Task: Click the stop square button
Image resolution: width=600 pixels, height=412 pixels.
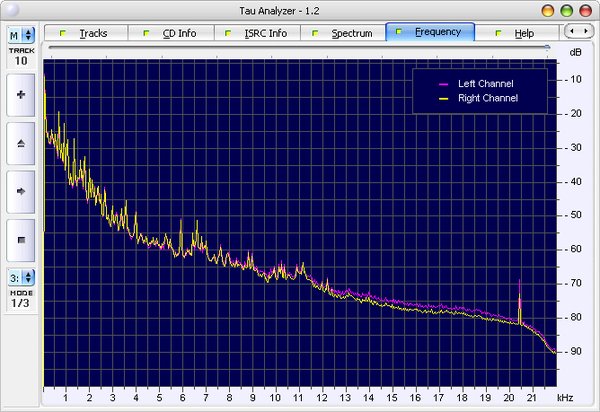Action: click(x=21, y=240)
